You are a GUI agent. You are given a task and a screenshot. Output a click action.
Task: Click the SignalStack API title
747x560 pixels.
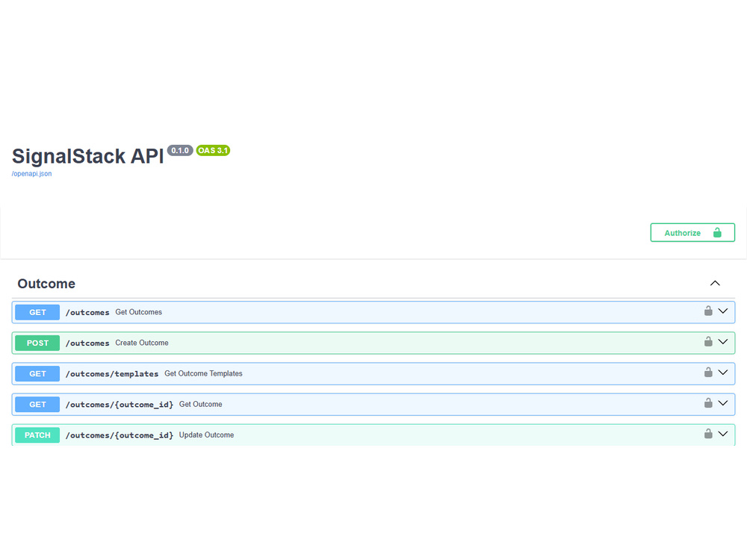point(88,156)
